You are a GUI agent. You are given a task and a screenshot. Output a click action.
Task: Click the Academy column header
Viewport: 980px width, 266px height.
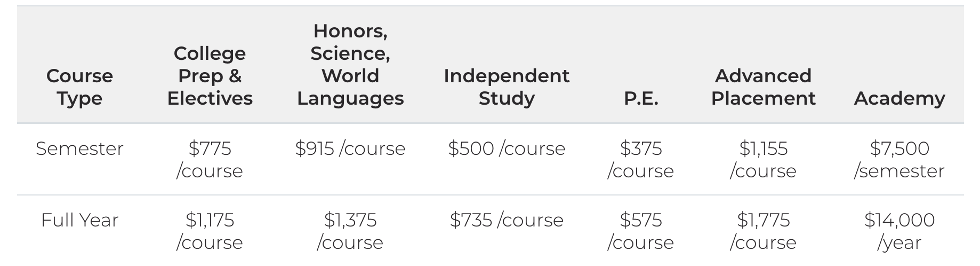pos(899,99)
